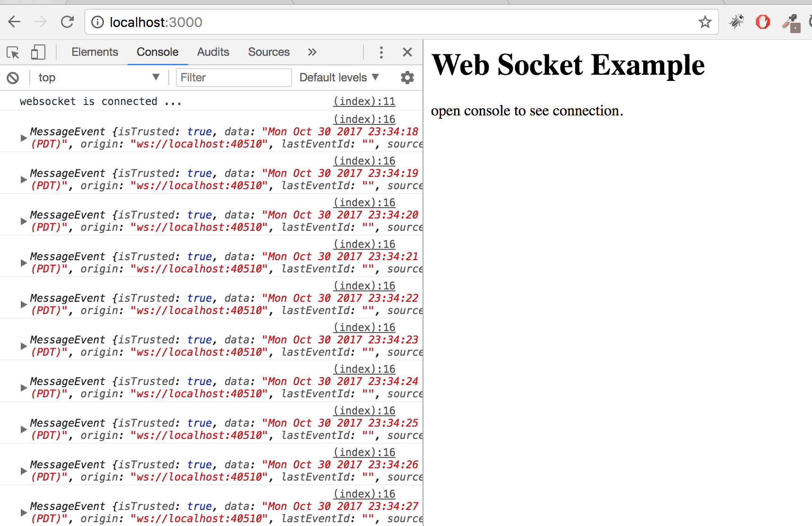
Task: Click the bookmark star icon
Action: [705, 22]
